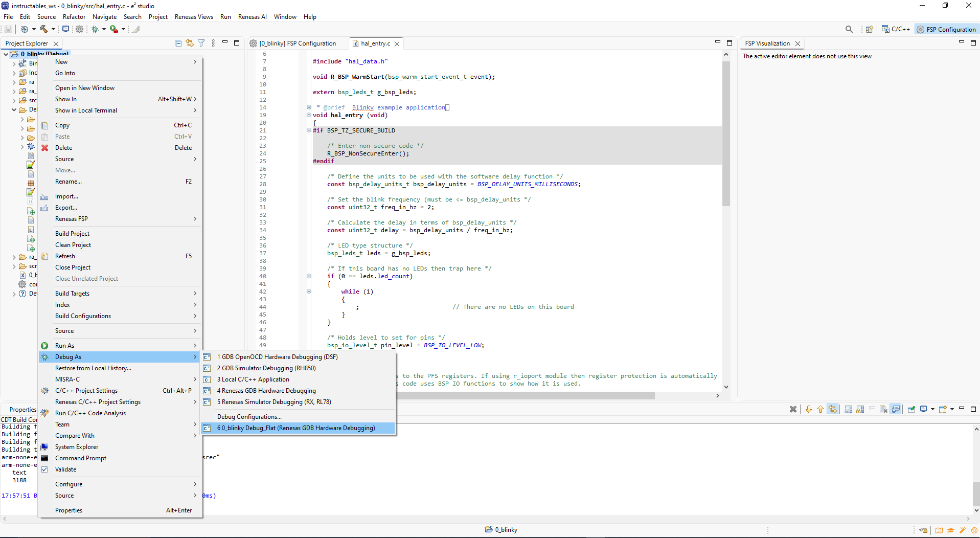Open Renesas Views menu in menu bar
Screen dimensions: 980x538
[x=194, y=17]
